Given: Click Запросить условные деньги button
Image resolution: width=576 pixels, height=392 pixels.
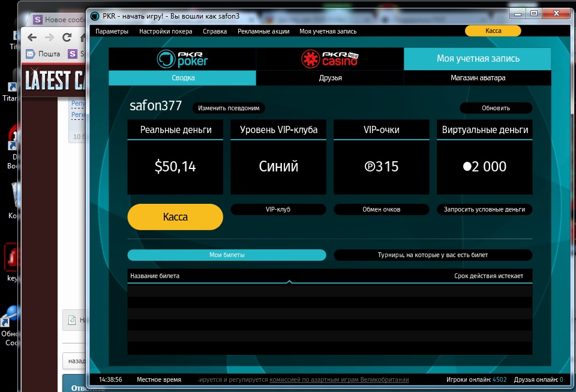Looking at the screenshot, I should pos(484,209).
